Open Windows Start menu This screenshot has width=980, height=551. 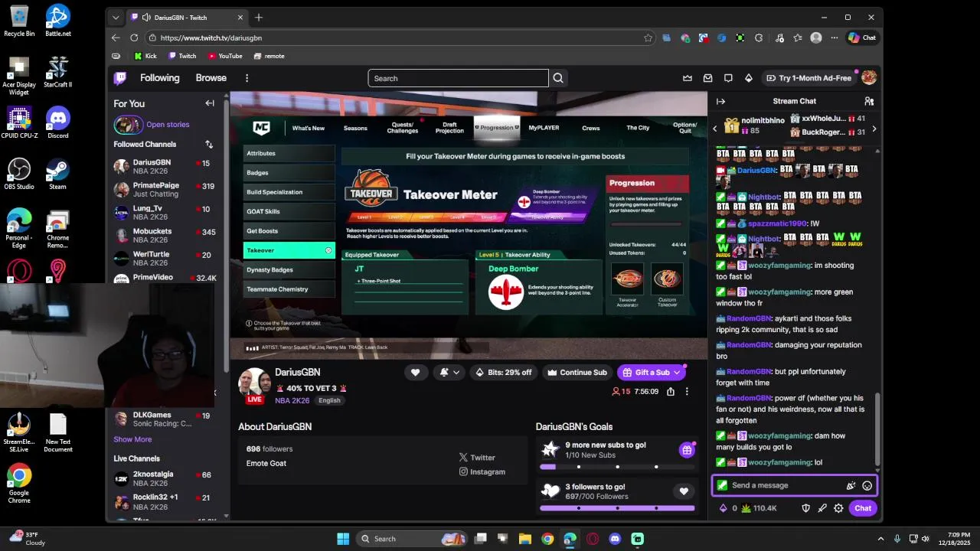(x=342, y=539)
